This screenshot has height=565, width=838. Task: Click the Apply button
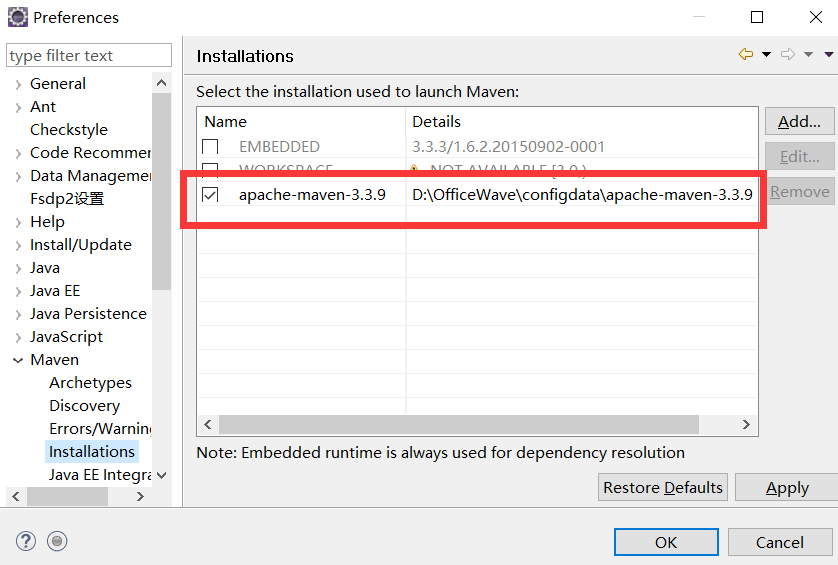coord(787,487)
